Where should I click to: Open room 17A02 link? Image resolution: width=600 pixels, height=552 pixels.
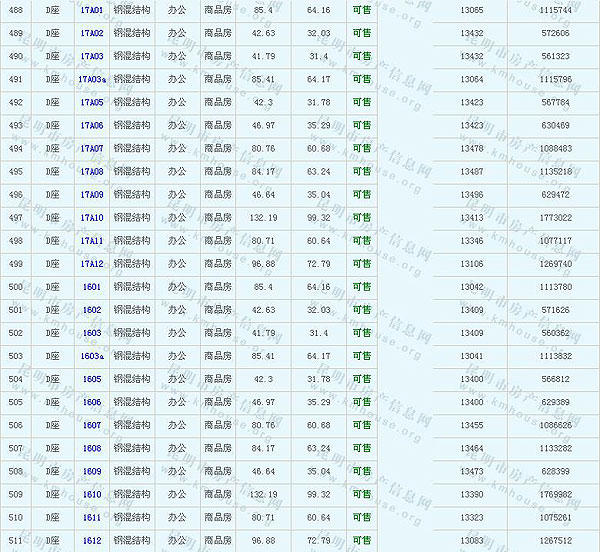coord(92,33)
